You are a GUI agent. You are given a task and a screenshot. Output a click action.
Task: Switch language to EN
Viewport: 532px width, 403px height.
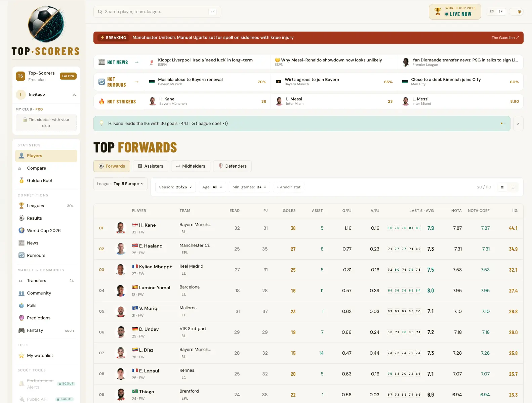[500, 12]
